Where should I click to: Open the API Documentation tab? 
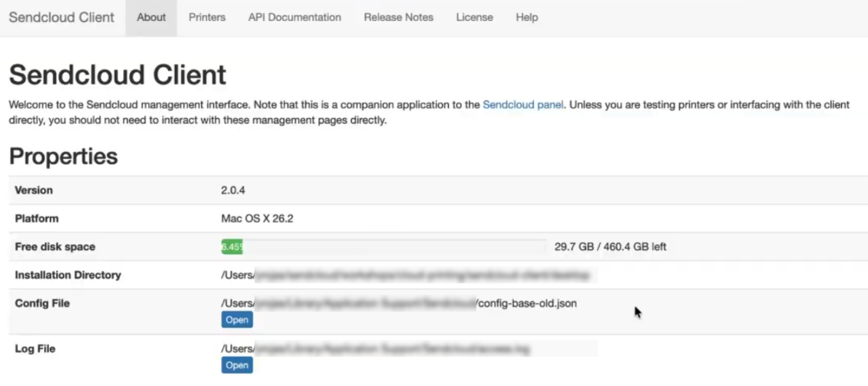click(x=295, y=17)
